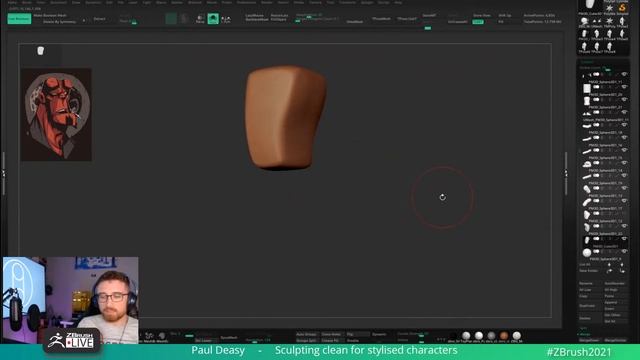Click AutoReorder button
Viewport: 640px width, 360px height.
click(x=615, y=283)
